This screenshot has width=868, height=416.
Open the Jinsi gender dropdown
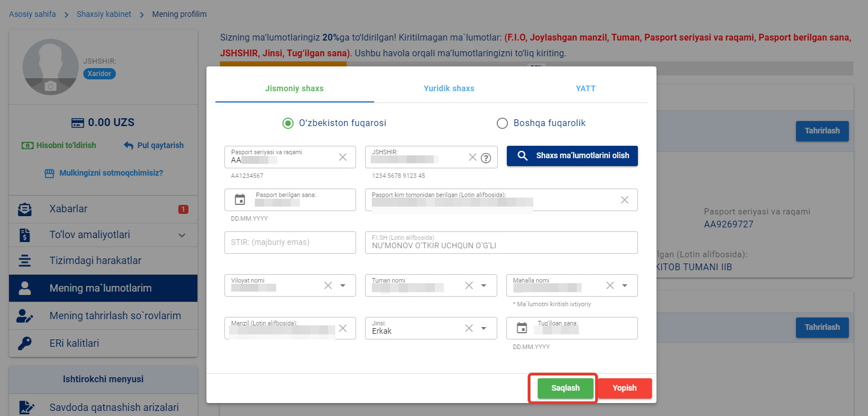pyautogui.click(x=483, y=328)
